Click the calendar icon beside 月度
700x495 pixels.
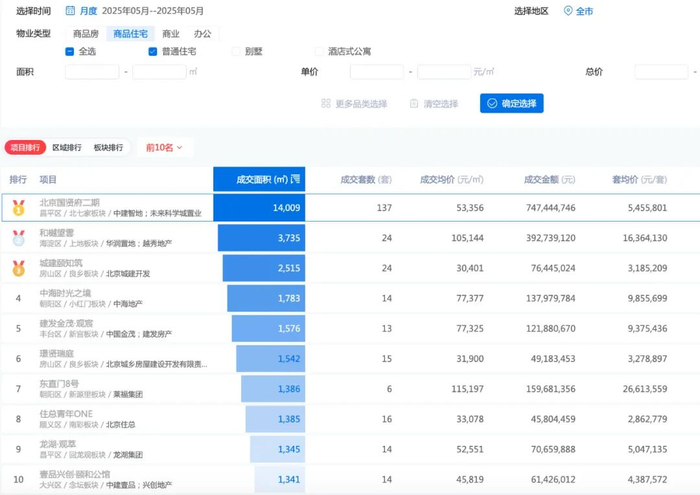pyautogui.click(x=70, y=11)
